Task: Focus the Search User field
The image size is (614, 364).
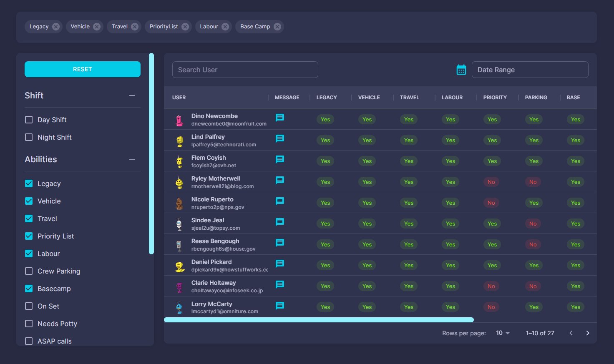Action: click(245, 70)
